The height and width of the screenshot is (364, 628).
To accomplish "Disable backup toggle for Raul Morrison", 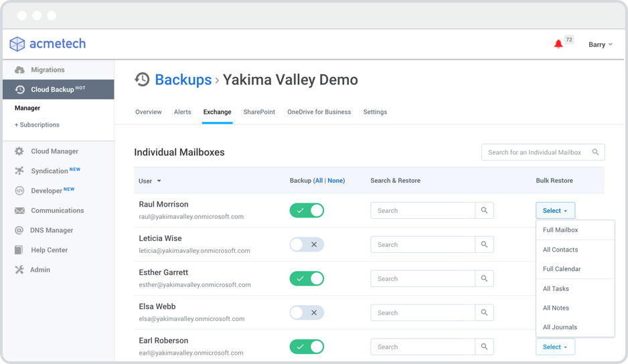I will click(x=307, y=211).
